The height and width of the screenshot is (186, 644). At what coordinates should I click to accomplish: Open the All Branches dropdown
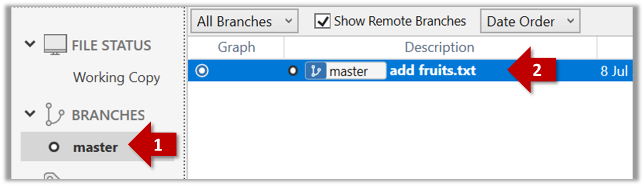[x=244, y=22]
